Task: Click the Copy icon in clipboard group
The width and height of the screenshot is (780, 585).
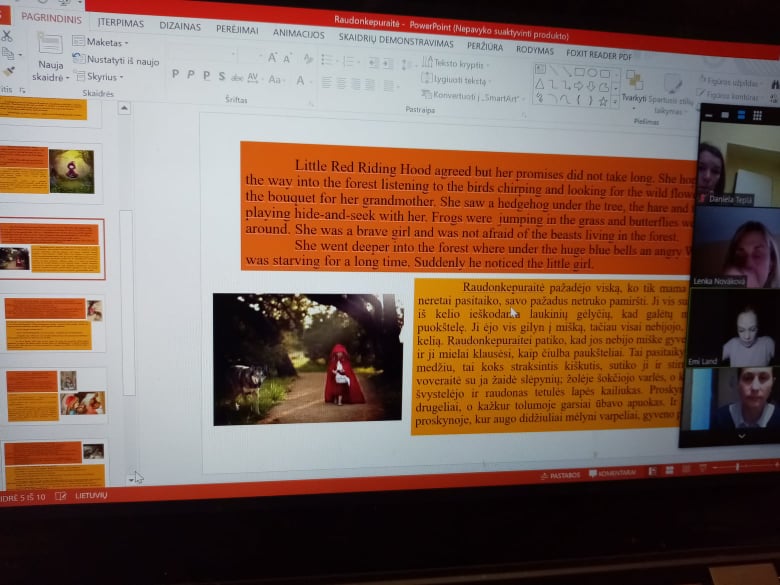Action: click(8, 53)
